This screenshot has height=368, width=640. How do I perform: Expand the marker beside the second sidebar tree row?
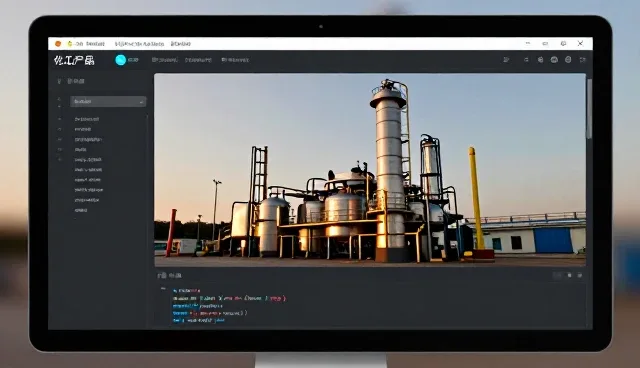(60, 129)
